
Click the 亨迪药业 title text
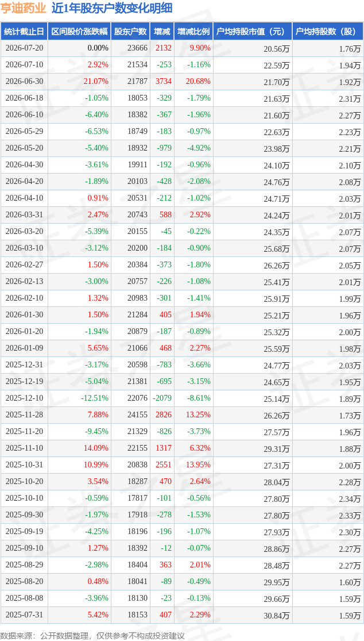[24, 8]
